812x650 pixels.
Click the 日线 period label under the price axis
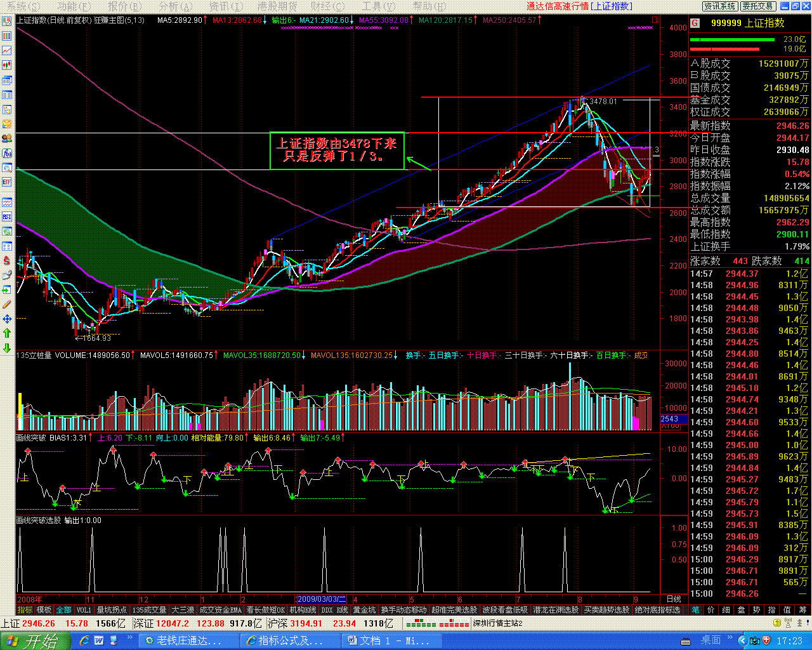[674, 599]
